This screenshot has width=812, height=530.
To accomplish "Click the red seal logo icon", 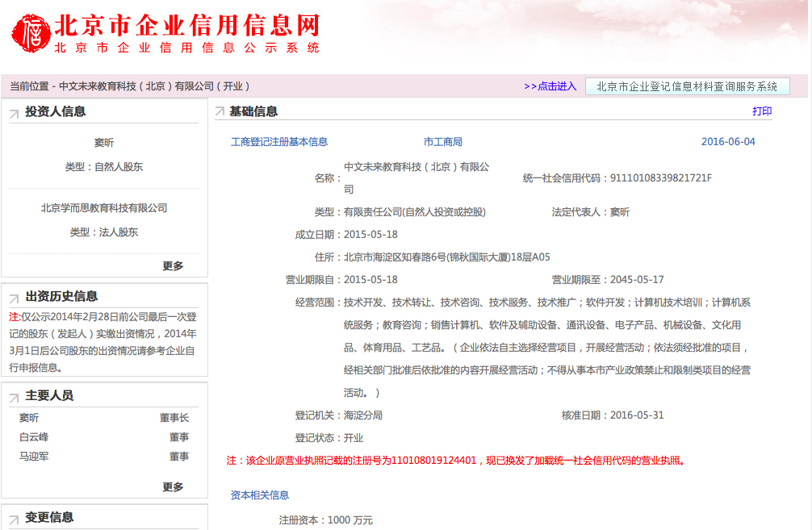I will (31, 33).
